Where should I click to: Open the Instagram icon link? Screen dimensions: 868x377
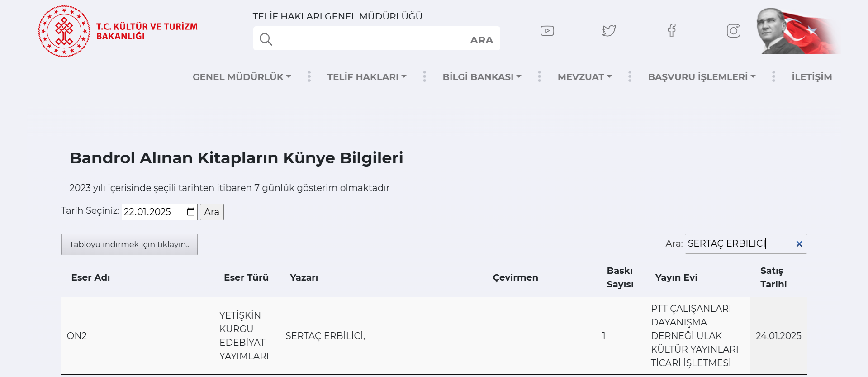pyautogui.click(x=733, y=31)
